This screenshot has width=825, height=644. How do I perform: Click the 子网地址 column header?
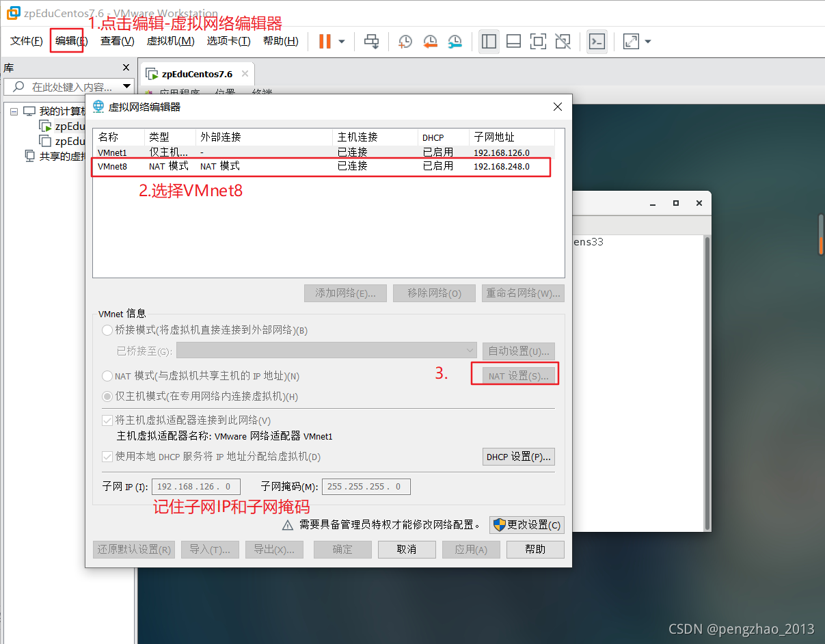point(511,137)
